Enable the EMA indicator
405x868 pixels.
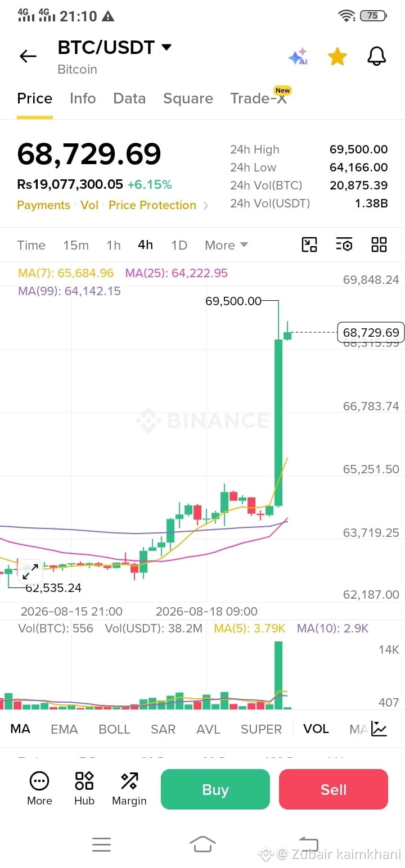point(64,729)
